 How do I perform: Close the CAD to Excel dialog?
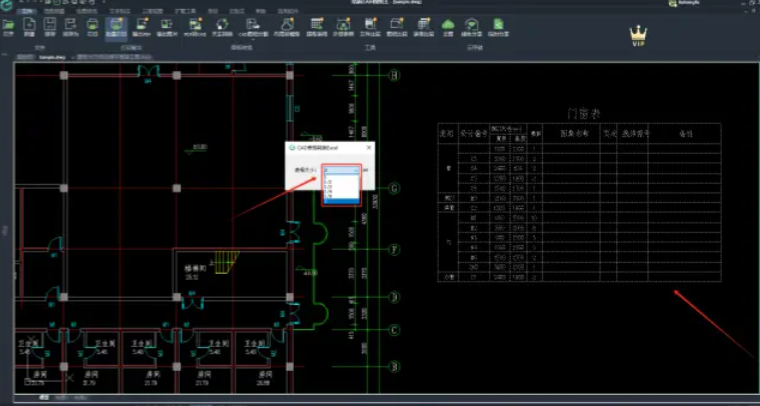[368, 148]
